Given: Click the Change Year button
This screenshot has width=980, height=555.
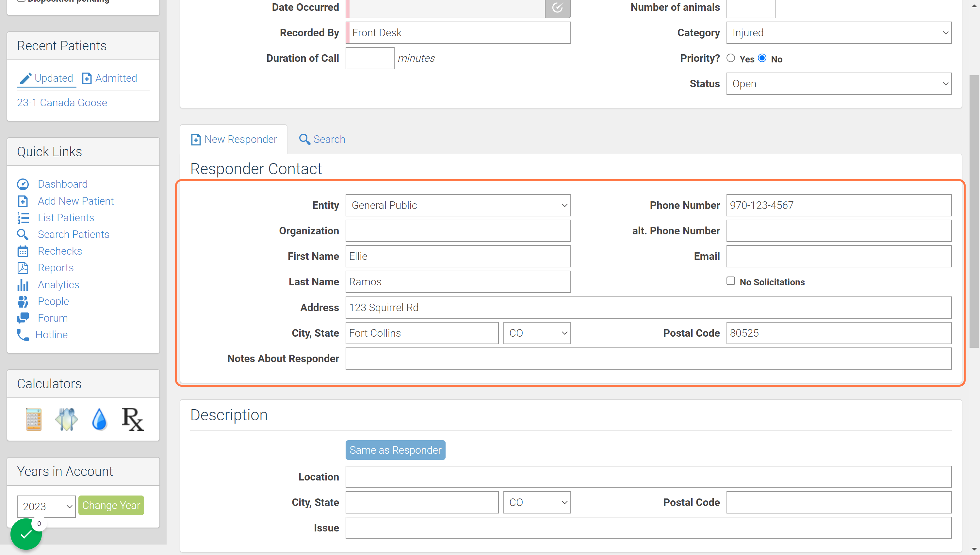Looking at the screenshot, I should [111, 505].
